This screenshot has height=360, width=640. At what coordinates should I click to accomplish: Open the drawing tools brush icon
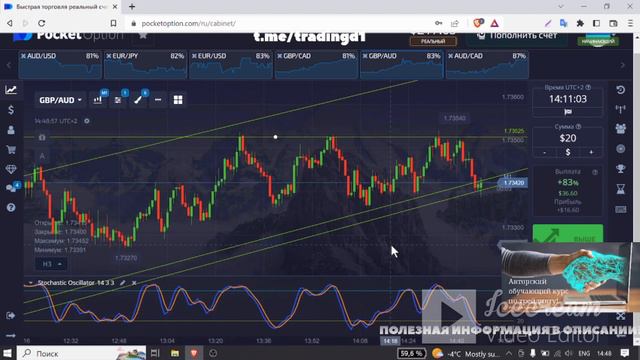point(138,100)
